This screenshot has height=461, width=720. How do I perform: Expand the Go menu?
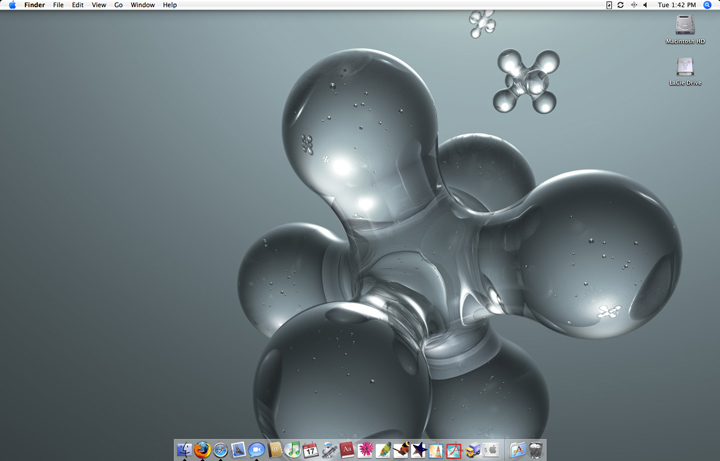click(118, 5)
